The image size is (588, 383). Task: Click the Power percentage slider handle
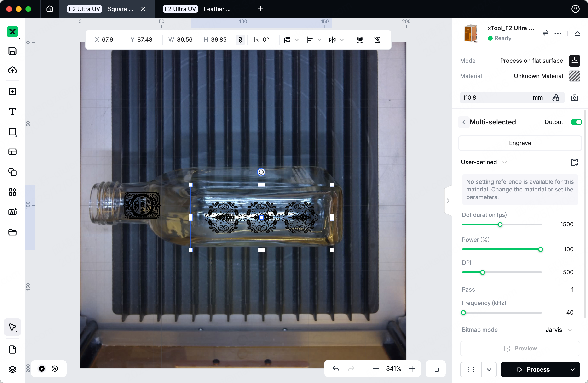click(540, 249)
